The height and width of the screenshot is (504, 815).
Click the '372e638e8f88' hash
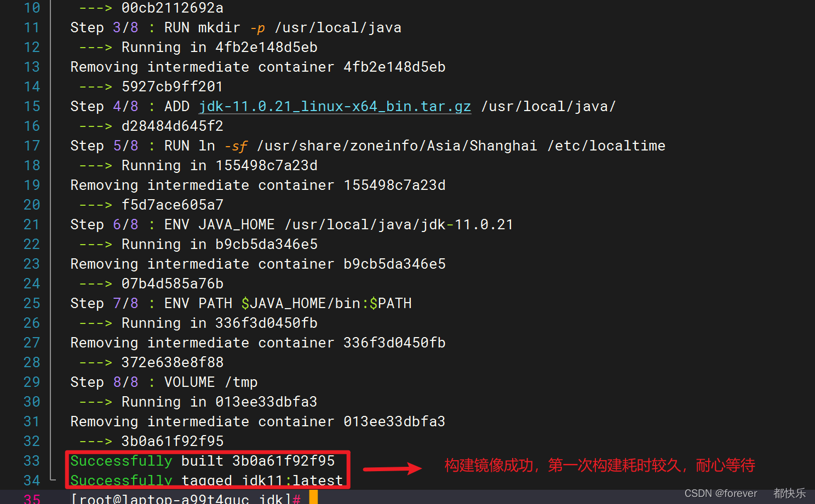click(x=173, y=362)
